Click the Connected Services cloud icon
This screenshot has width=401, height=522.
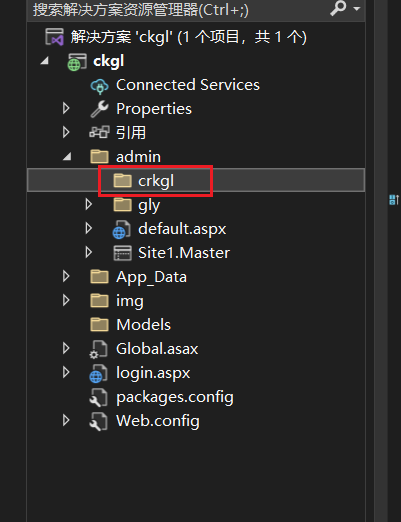tap(99, 86)
